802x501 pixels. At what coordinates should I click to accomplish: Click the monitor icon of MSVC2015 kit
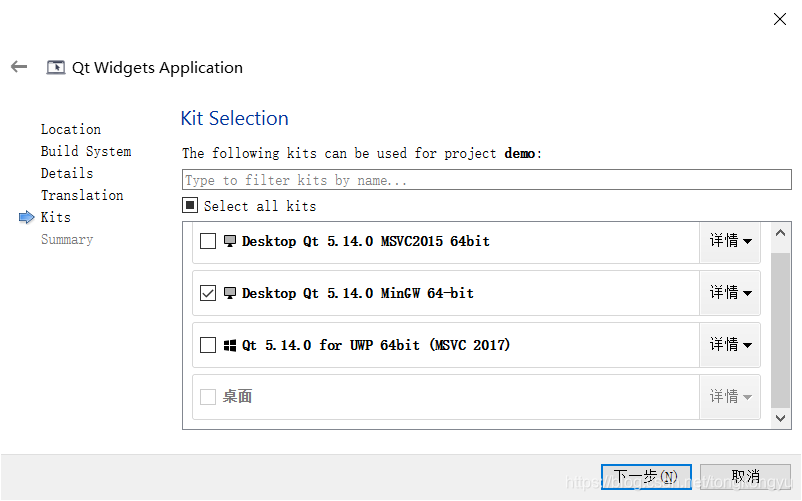point(230,241)
